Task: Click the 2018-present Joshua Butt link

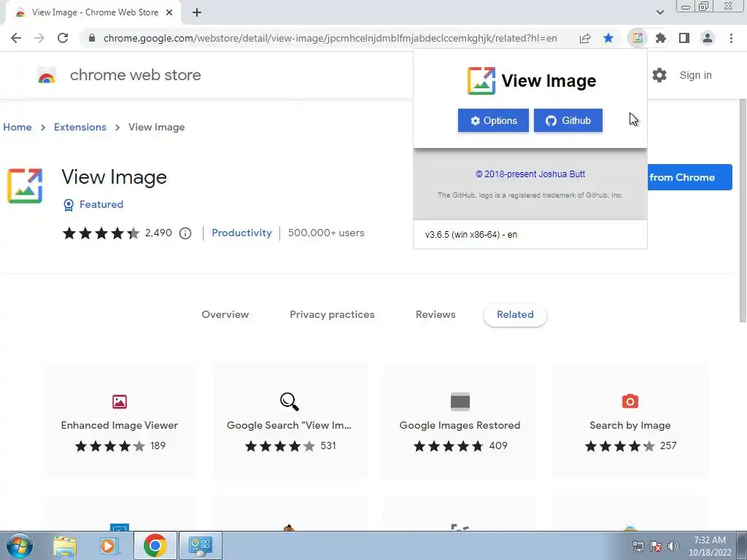Action: tap(530, 174)
